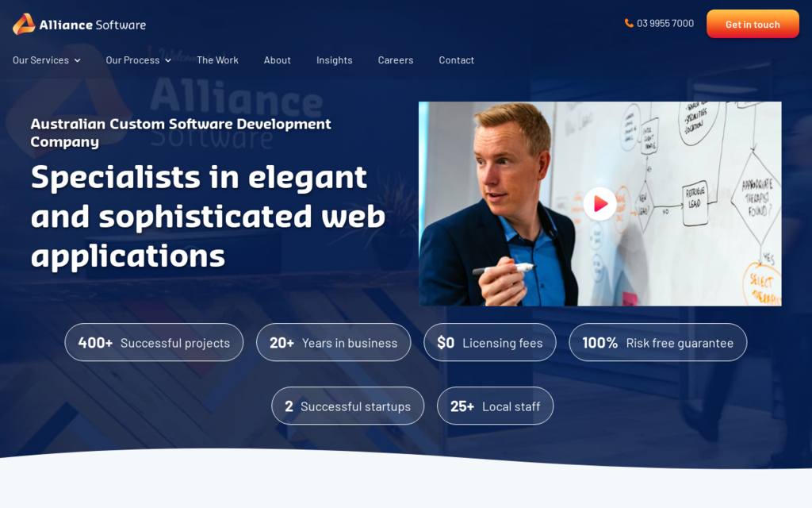Click the 100% Risk free guarantee badge
The width and height of the screenshot is (812, 508).
[657, 342]
